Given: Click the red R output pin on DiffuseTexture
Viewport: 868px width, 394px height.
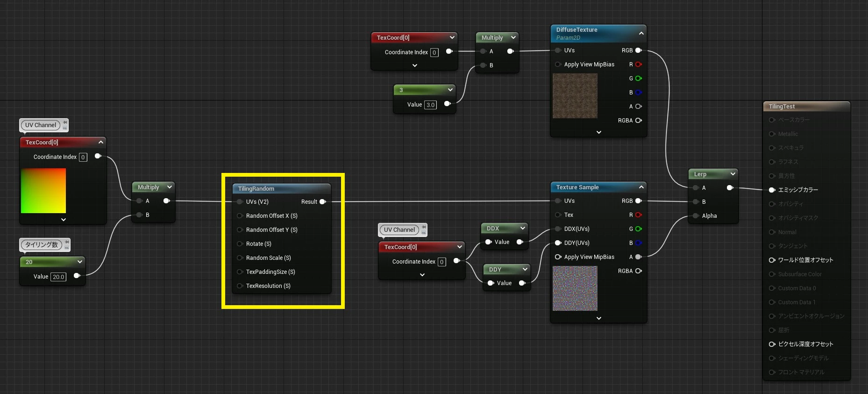Looking at the screenshot, I should point(639,64).
